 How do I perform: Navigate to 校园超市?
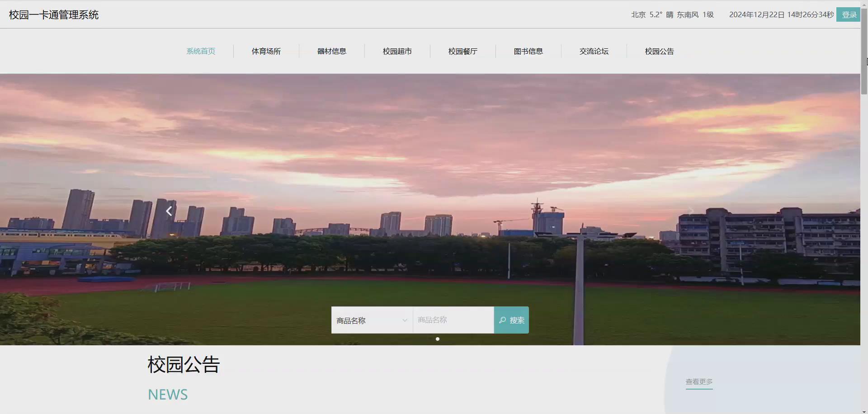click(397, 51)
